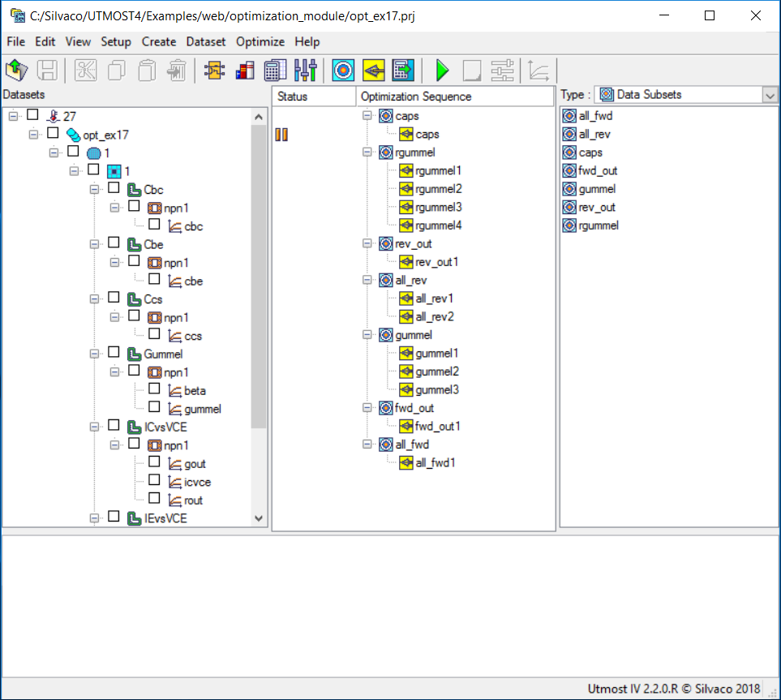This screenshot has width=781, height=700.
Task: Click the yellow circuit model toolbar icon
Action: point(215,71)
